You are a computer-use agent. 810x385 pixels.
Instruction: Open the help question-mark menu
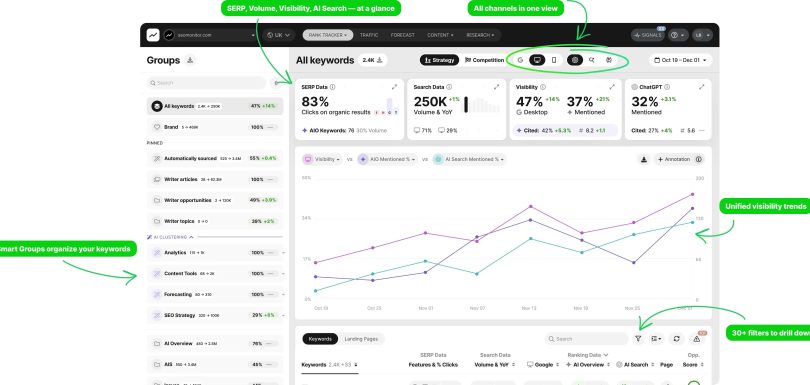[678, 35]
